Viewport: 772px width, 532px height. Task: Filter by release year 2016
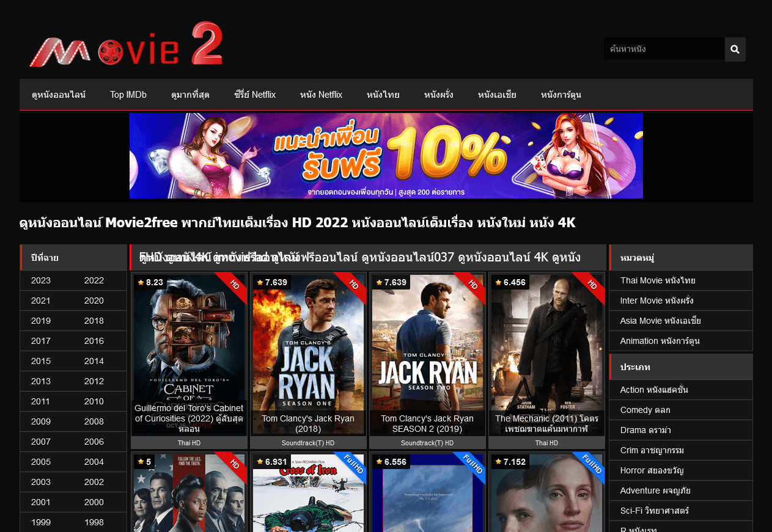pos(94,341)
